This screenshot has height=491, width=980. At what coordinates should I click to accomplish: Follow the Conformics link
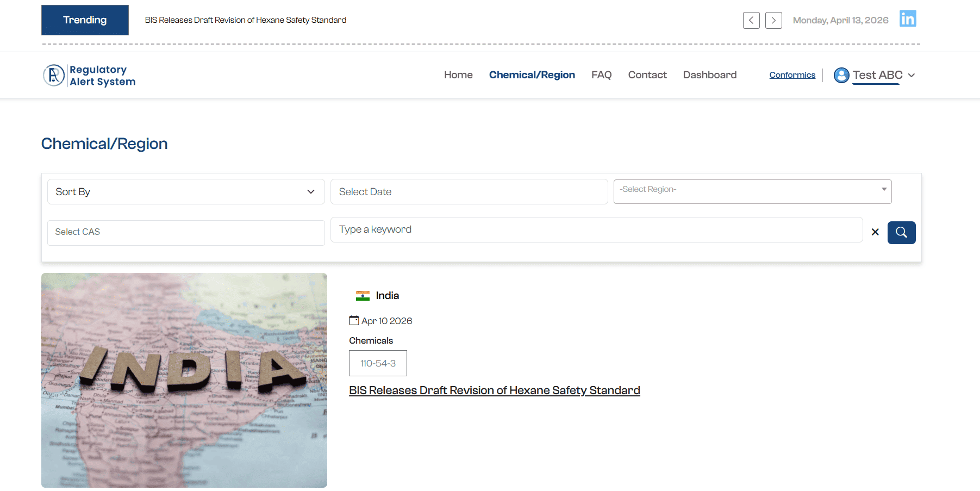coord(792,75)
